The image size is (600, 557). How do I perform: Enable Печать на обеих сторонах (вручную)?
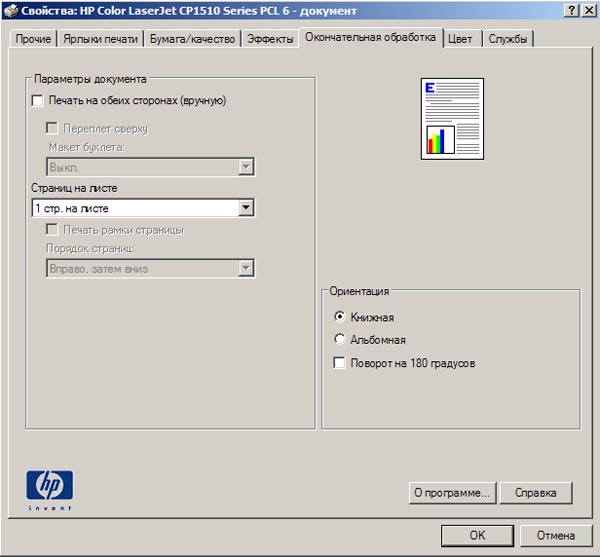tap(38, 101)
